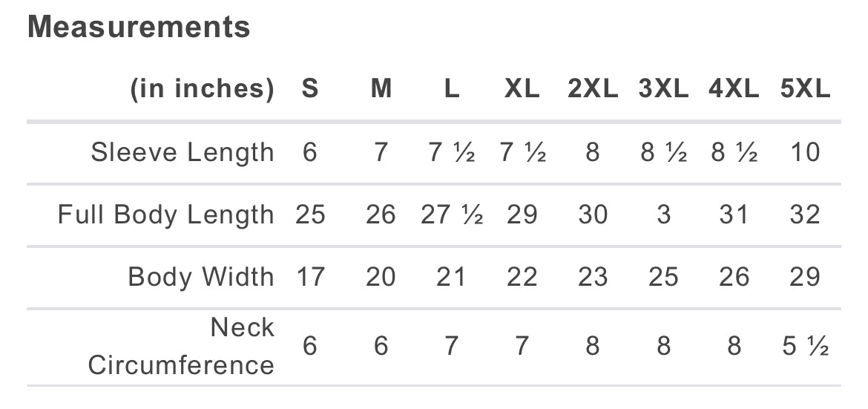Image resolution: width=868 pixels, height=409 pixels.
Task: Click the 3XL size column header
Action: (x=663, y=89)
